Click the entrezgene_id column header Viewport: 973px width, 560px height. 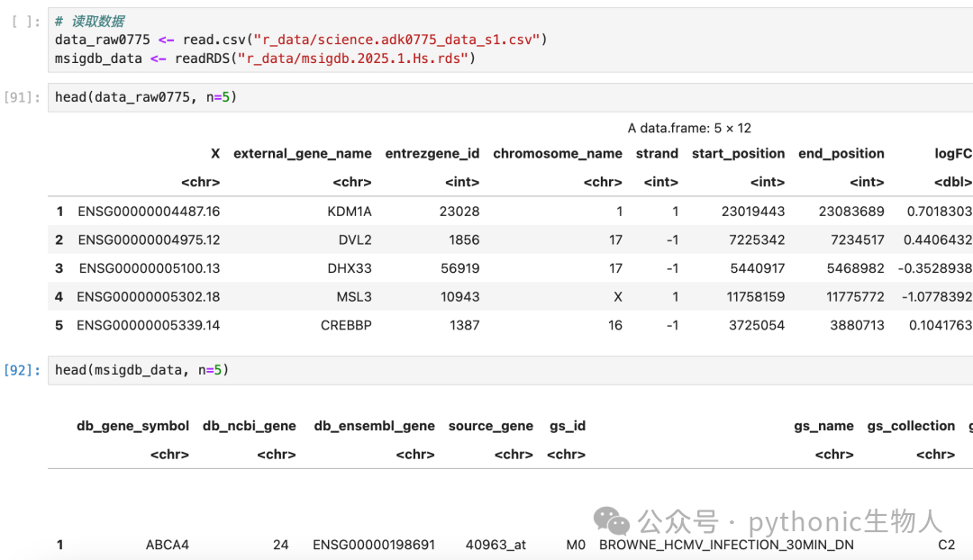[x=432, y=153]
